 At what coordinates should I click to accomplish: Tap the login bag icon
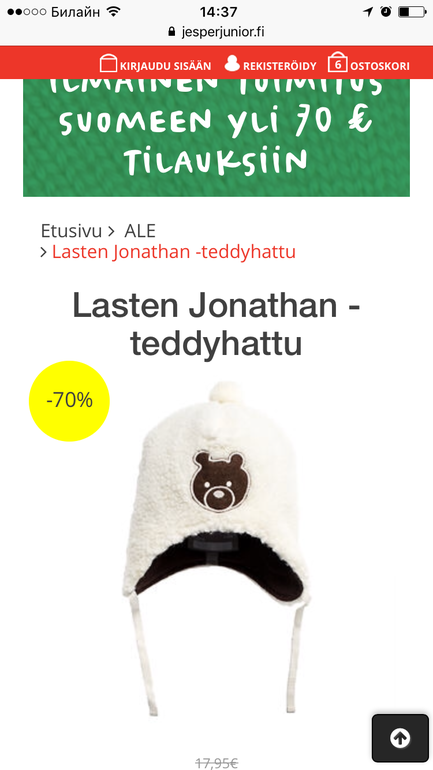(108, 64)
